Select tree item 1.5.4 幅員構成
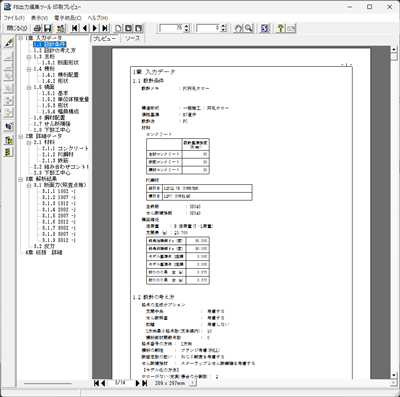This screenshot has width=400, height=397. coord(60,111)
